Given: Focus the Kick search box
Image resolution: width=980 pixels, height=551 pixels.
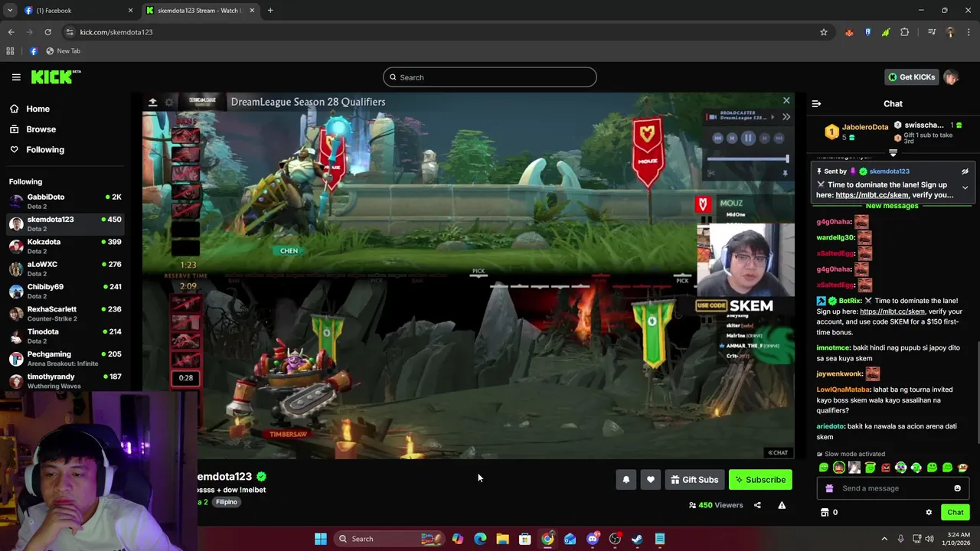Looking at the screenshot, I should (x=490, y=77).
